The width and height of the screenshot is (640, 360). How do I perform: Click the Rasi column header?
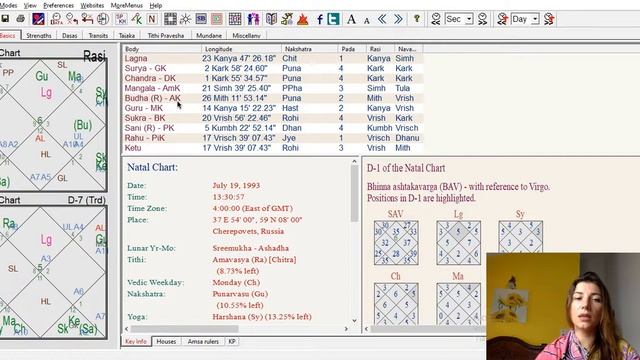[x=380, y=49]
